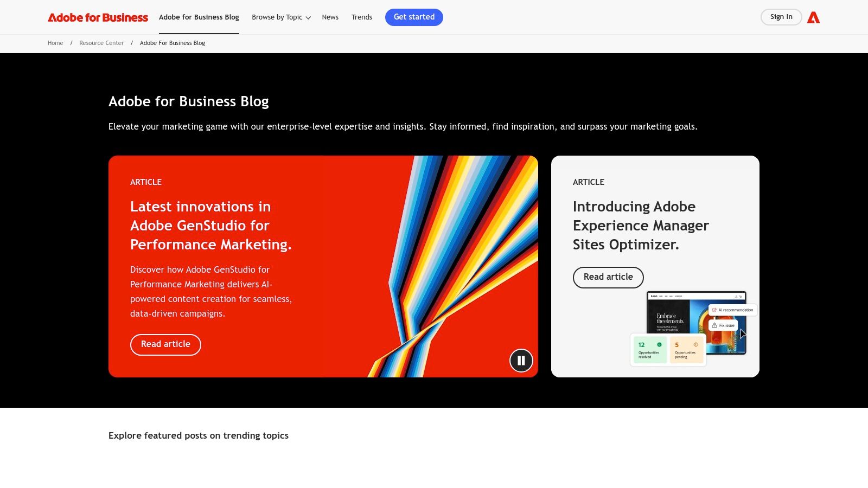Open Introducing Adobe Experience Manager Sites Optimizer headline

[641, 226]
